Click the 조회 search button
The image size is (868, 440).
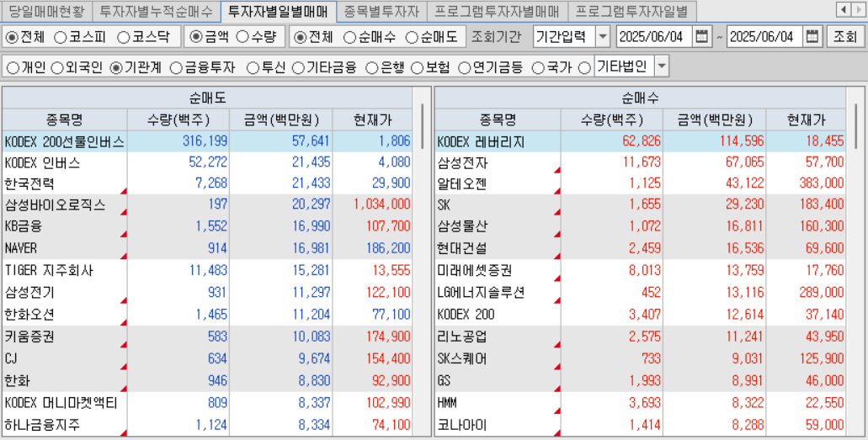pyautogui.click(x=844, y=37)
